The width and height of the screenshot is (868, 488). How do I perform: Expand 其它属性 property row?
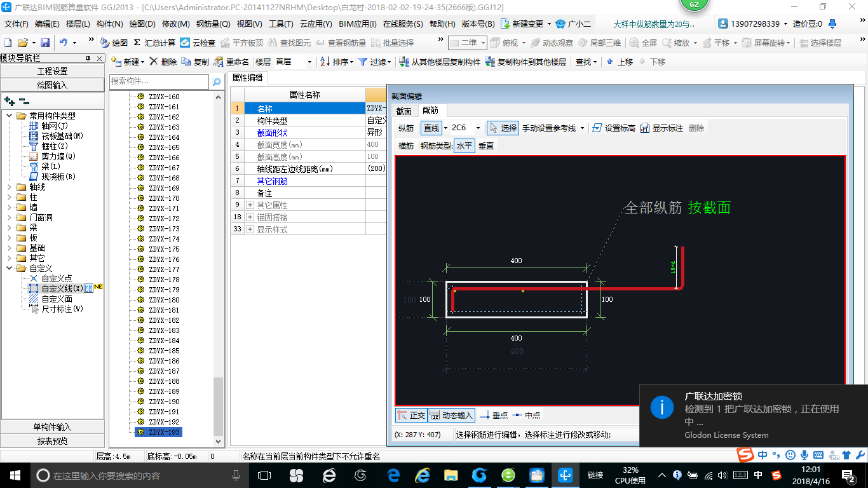coord(250,205)
